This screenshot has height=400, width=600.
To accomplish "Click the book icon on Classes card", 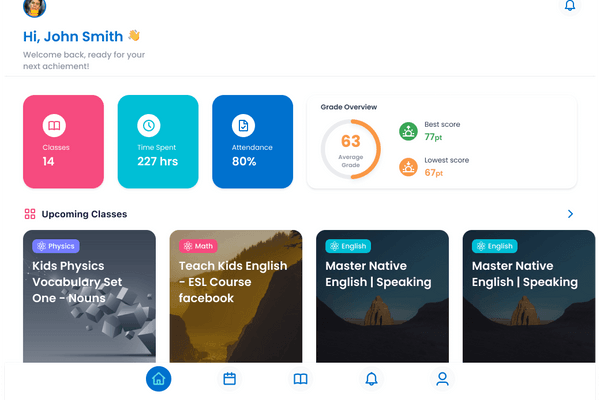I will click(x=54, y=126).
